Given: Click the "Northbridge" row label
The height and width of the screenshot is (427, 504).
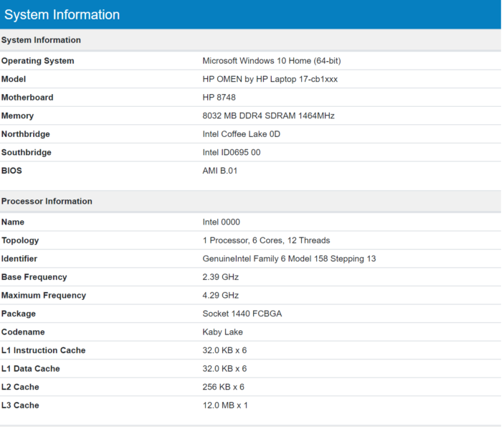Looking at the screenshot, I should [x=26, y=134].
